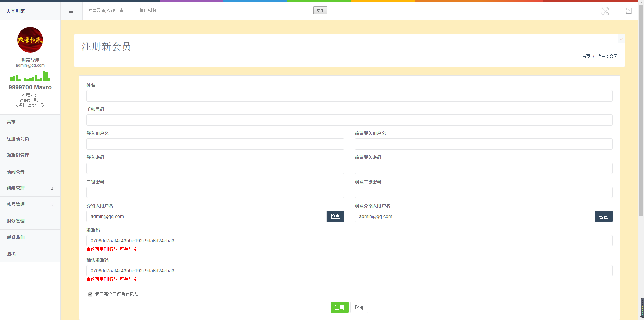Open the tools wrench icon in header
This screenshot has height=320, width=644.
(x=605, y=11)
